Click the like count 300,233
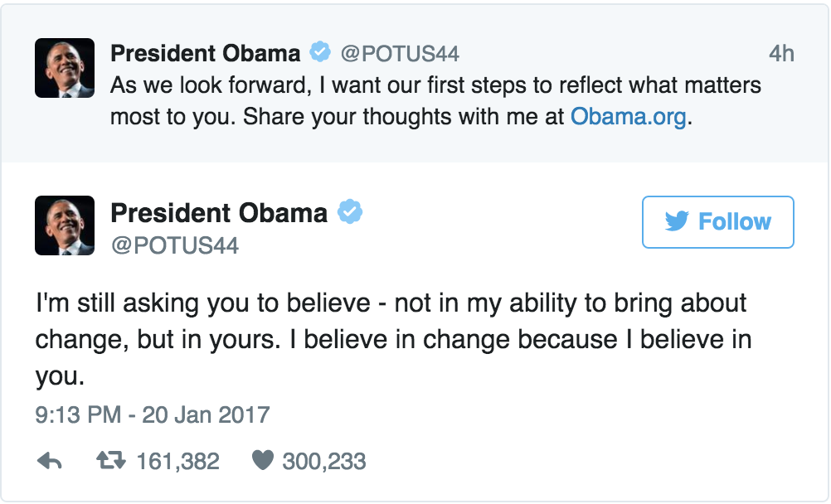Image resolution: width=831 pixels, height=504 pixels. pos(322,460)
